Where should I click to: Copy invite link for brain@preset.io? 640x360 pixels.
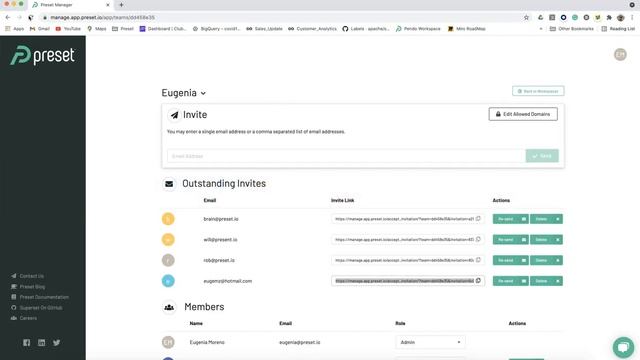pyautogui.click(x=478, y=218)
